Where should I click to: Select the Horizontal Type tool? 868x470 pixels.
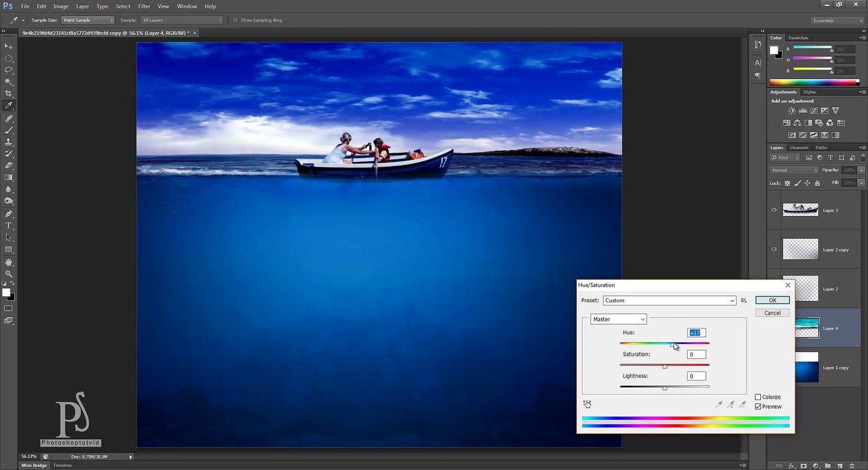[x=8, y=226]
